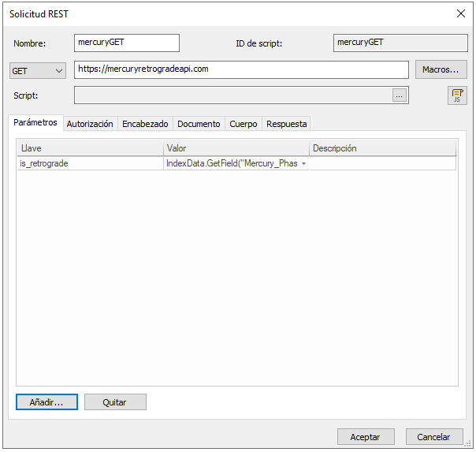This screenshot has width=476, height=452.
Task: Click the Script browse ellipsis button
Action: [400, 95]
